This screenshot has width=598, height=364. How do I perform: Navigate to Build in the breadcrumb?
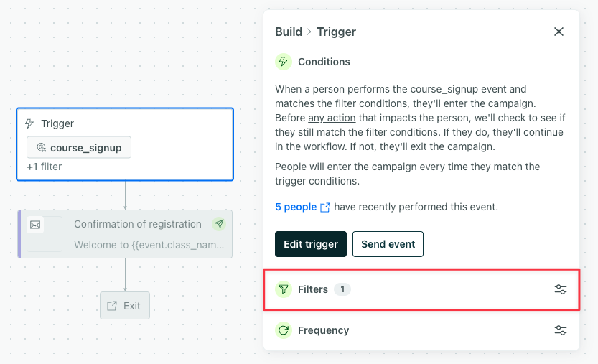[289, 32]
